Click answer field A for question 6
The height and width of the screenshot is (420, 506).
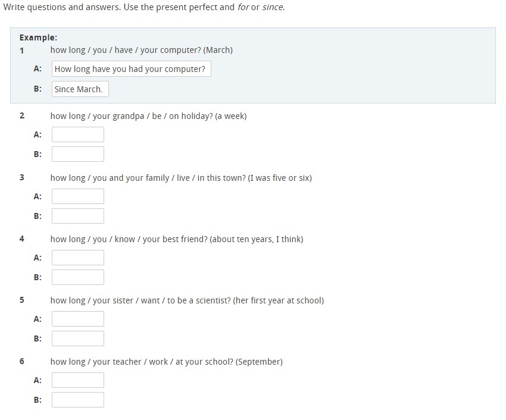(x=78, y=380)
